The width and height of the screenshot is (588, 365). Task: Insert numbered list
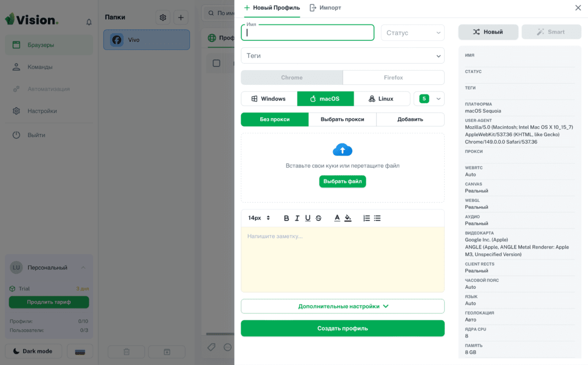click(x=366, y=218)
